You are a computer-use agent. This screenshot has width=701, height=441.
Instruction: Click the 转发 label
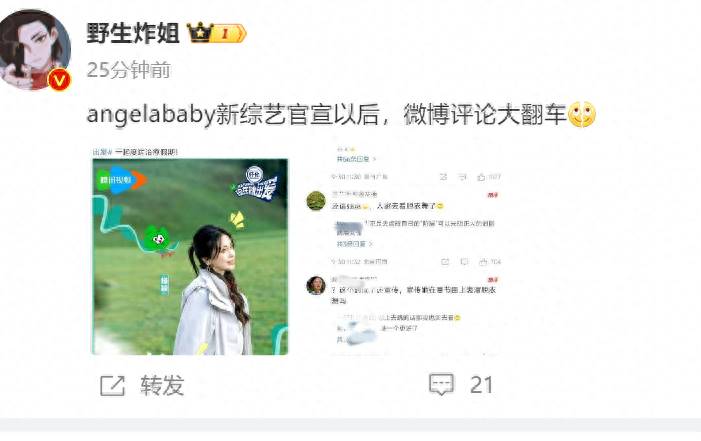tap(162, 385)
